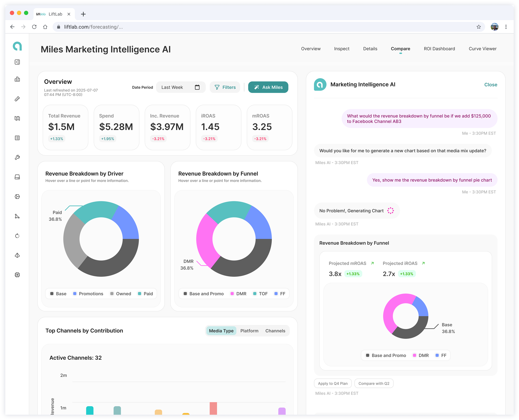This screenshot has height=420, width=519.
Task: Toggle DMR legend swatch in Funnel chart
Action: pos(232,294)
